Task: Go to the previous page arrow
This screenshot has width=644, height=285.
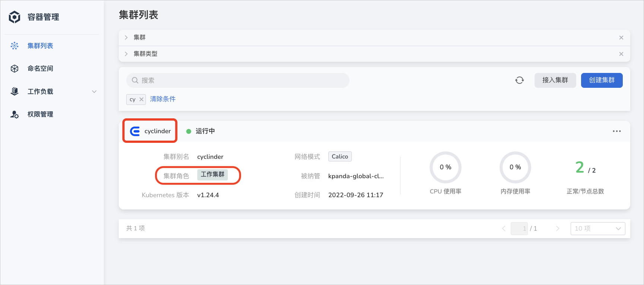Action: [504, 228]
